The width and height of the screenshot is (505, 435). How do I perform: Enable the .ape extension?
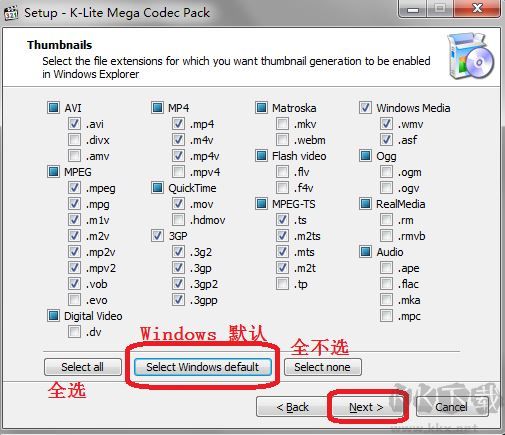[386, 268]
